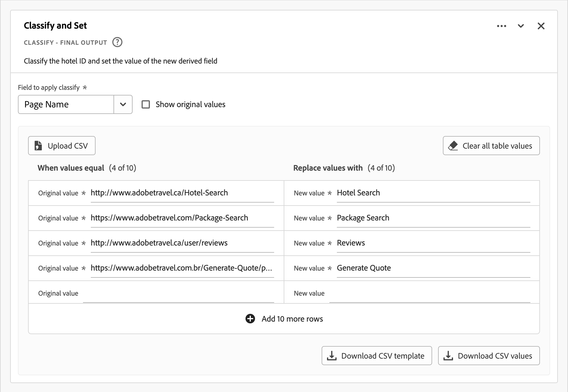Viewport: 568px width, 392px height.
Task: Collapse the Classify and Set panel
Action: click(x=521, y=26)
